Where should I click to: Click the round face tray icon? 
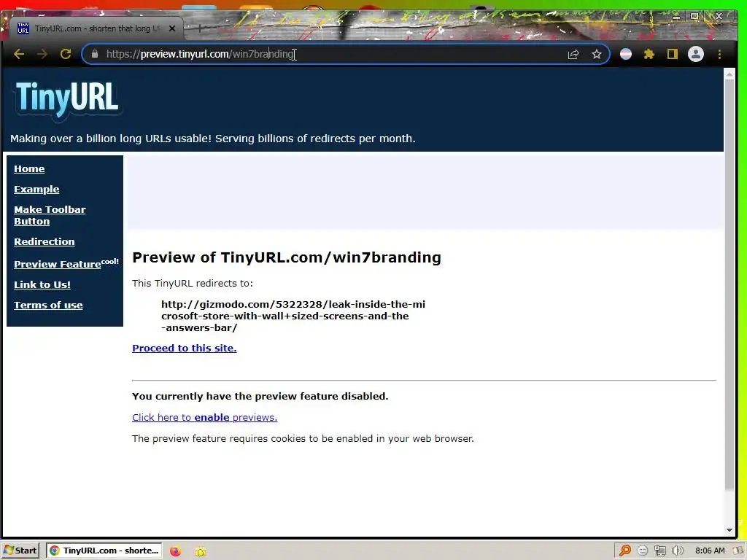click(x=643, y=551)
